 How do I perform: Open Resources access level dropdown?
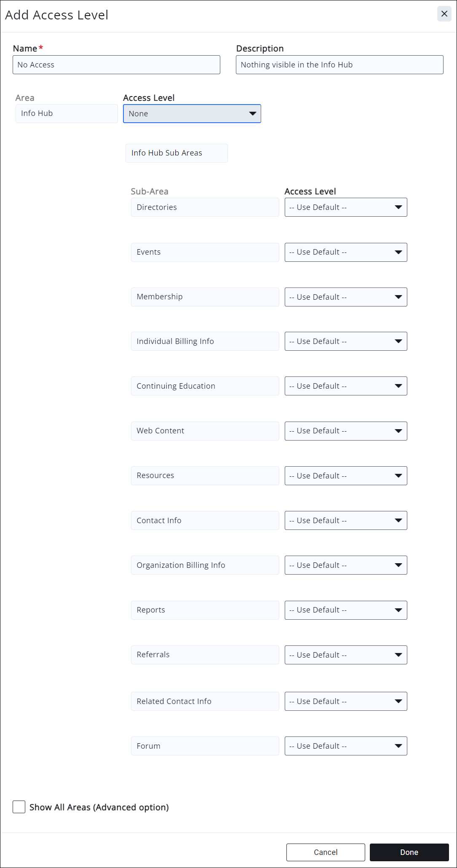pyautogui.click(x=346, y=476)
